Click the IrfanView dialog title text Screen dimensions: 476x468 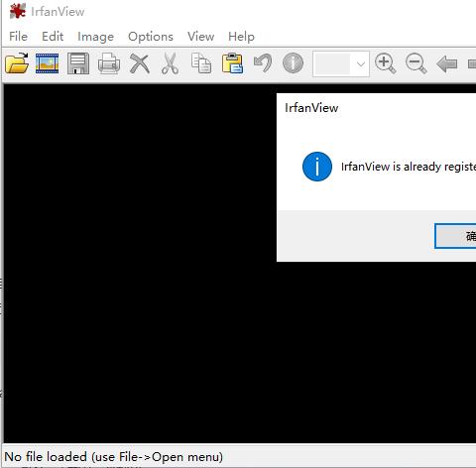click(311, 108)
